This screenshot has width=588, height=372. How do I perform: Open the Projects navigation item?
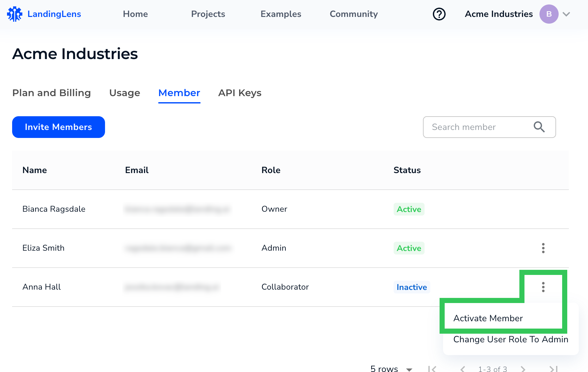208,14
